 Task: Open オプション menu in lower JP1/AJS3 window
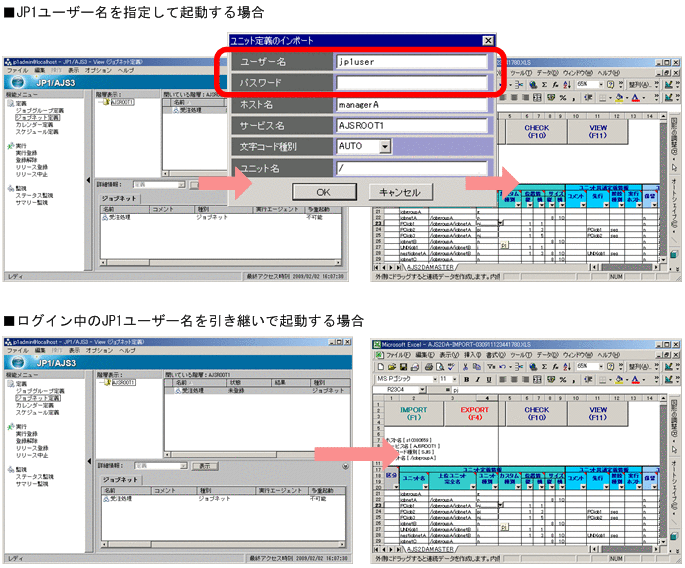coord(99,350)
